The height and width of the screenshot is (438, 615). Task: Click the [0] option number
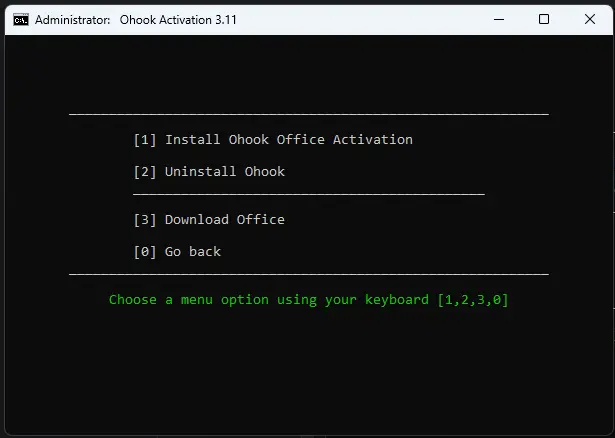[x=145, y=252]
